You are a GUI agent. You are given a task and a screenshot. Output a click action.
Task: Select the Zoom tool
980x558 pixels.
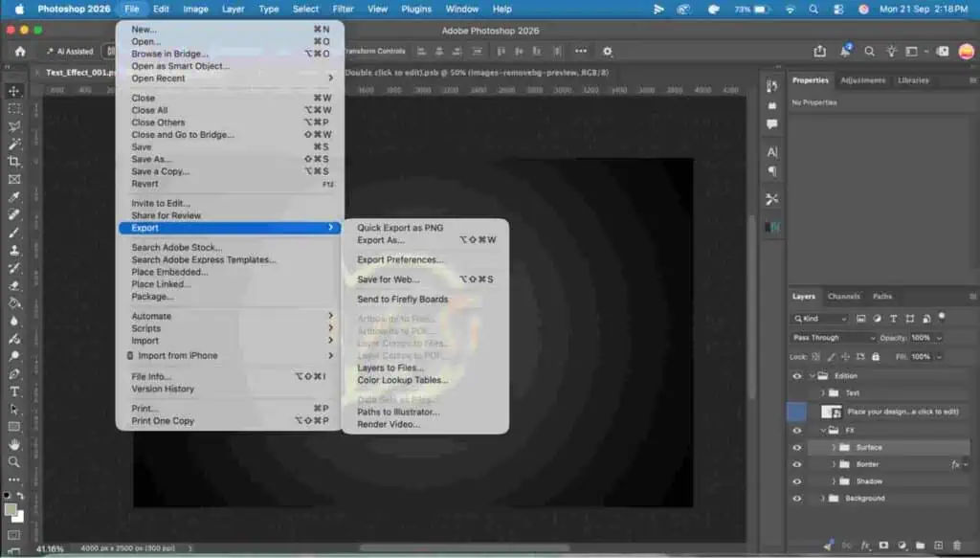coord(13,461)
